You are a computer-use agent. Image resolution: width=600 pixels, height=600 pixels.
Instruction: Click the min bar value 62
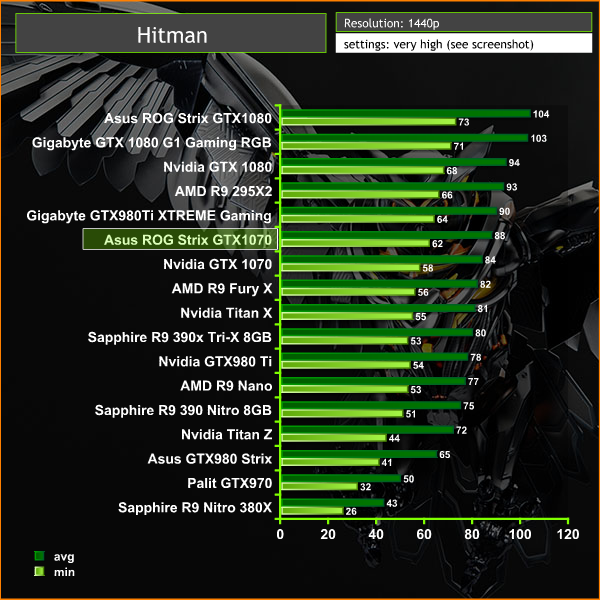click(x=437, y=244)
